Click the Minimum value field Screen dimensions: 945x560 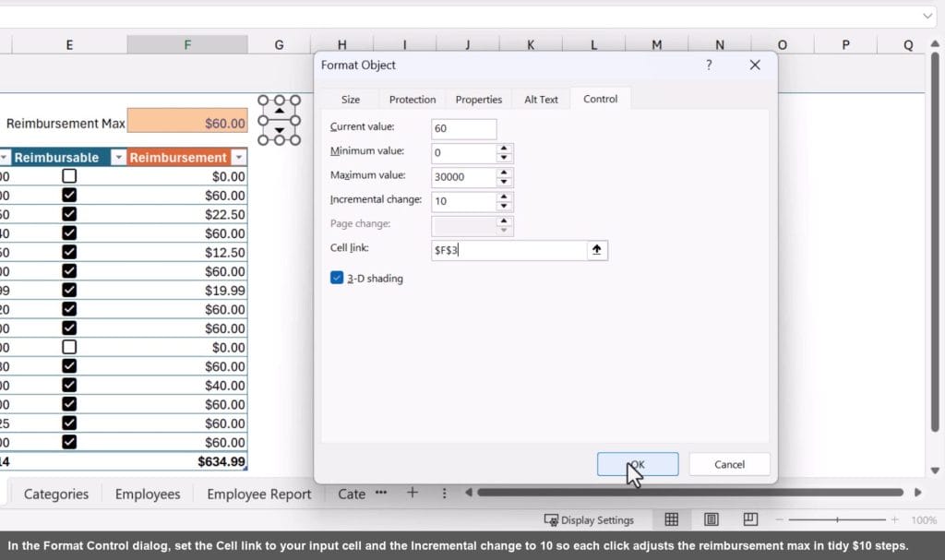coord(463,152)
